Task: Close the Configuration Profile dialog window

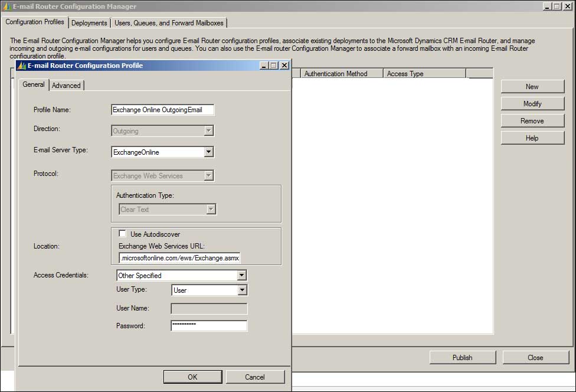Action: click(x=284, y=66)
